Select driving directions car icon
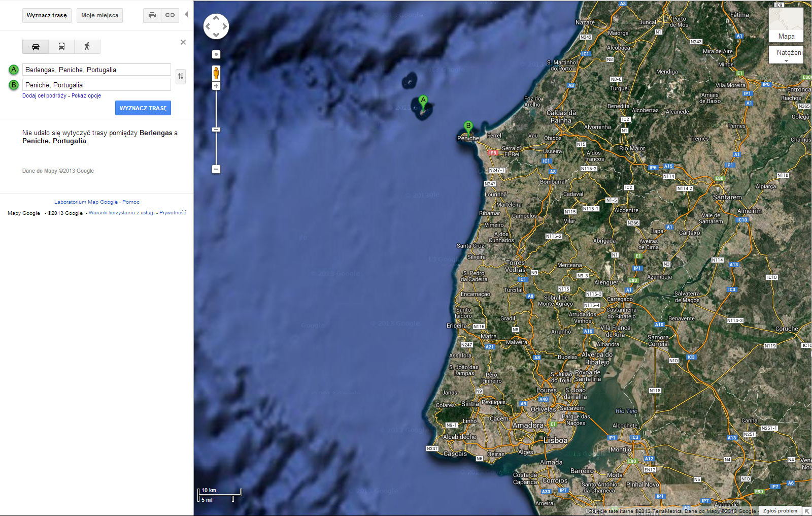 coord(36,47)
